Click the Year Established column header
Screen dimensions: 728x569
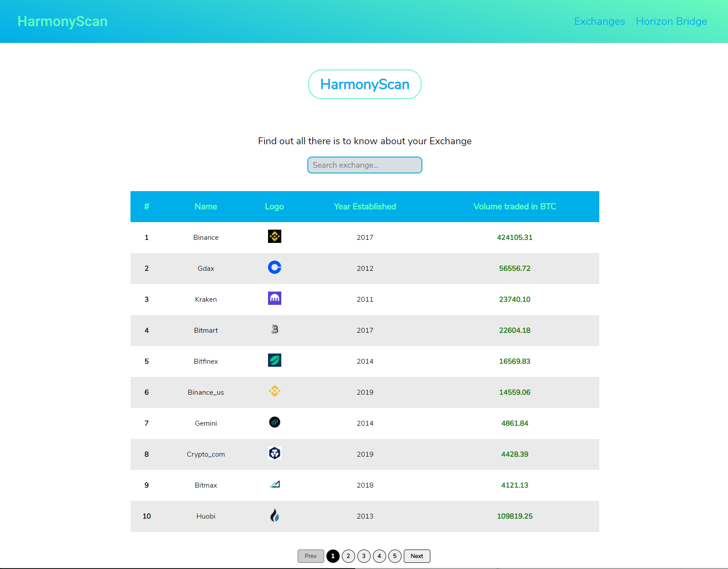tap(365, 207)
